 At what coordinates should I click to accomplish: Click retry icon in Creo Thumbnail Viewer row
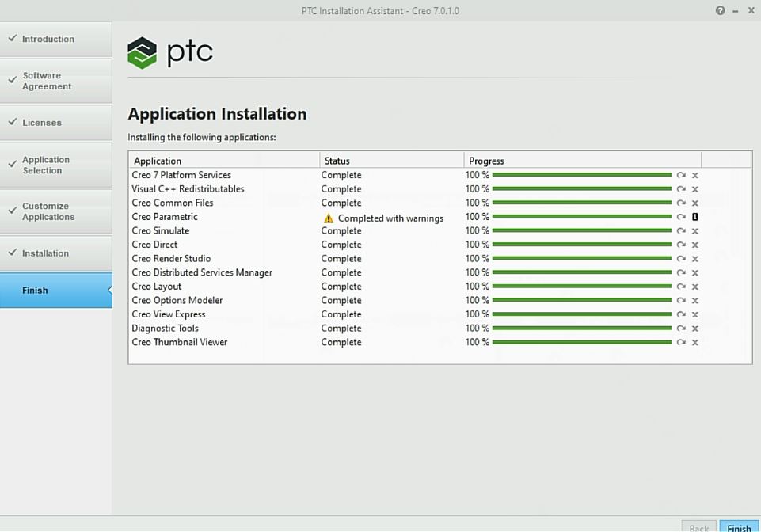pyautogui.click(x=681, y=342)
